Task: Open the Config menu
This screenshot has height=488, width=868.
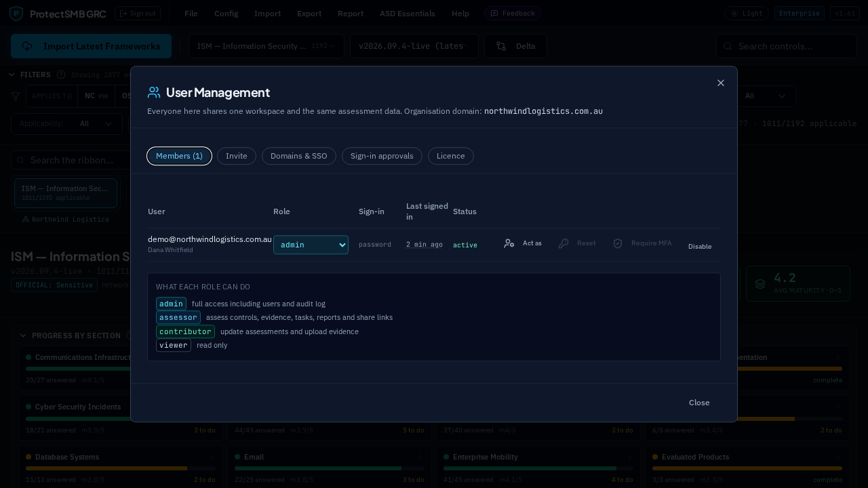Action: click(x=226, y=14)
